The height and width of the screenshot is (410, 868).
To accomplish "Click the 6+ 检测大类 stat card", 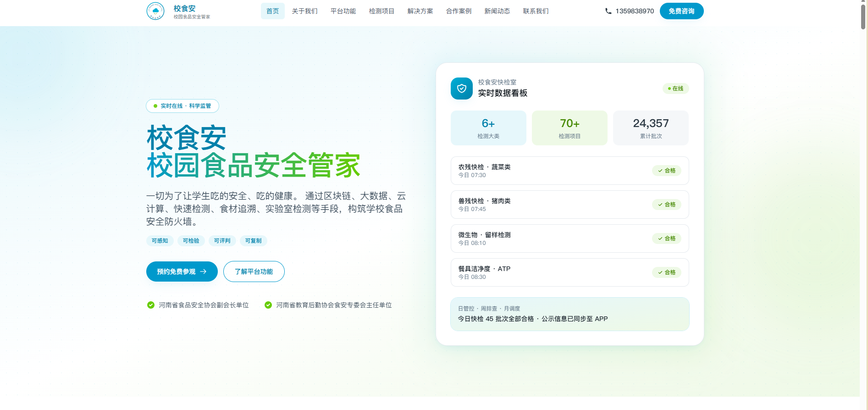I will (x=488, y=128).
